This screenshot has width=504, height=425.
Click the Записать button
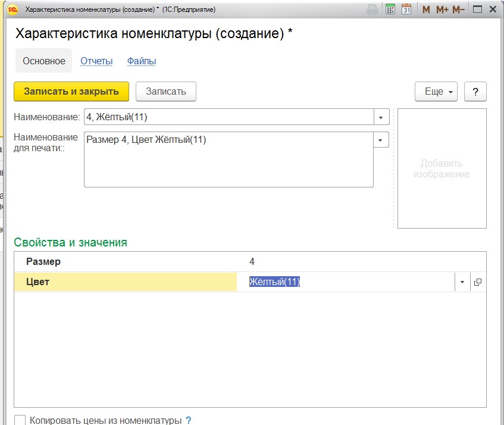point(166,92)
